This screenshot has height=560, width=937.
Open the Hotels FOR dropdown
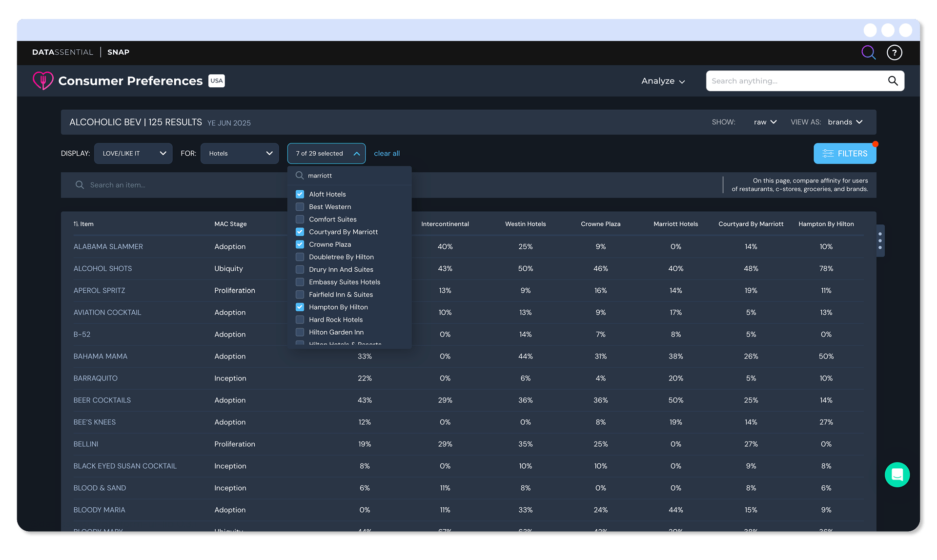click(240, 154)
